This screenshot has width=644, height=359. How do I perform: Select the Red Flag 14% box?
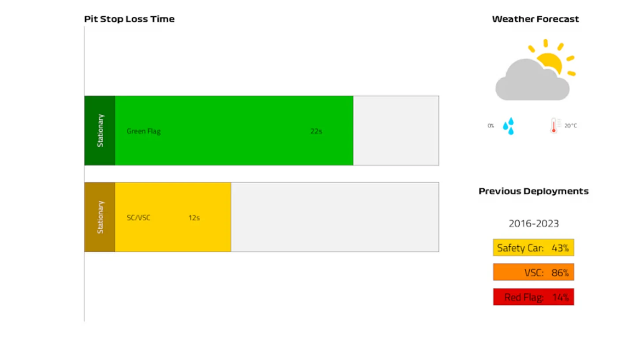[533, 297]
